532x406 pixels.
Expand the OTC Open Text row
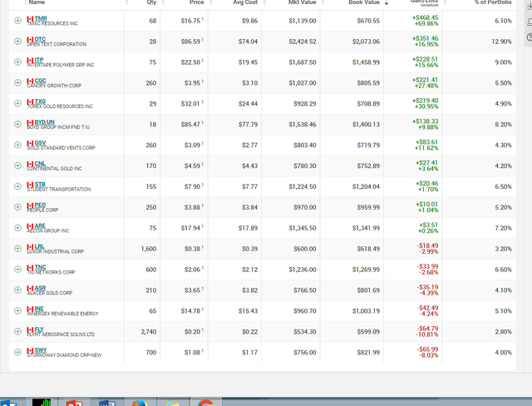[17, 42]
